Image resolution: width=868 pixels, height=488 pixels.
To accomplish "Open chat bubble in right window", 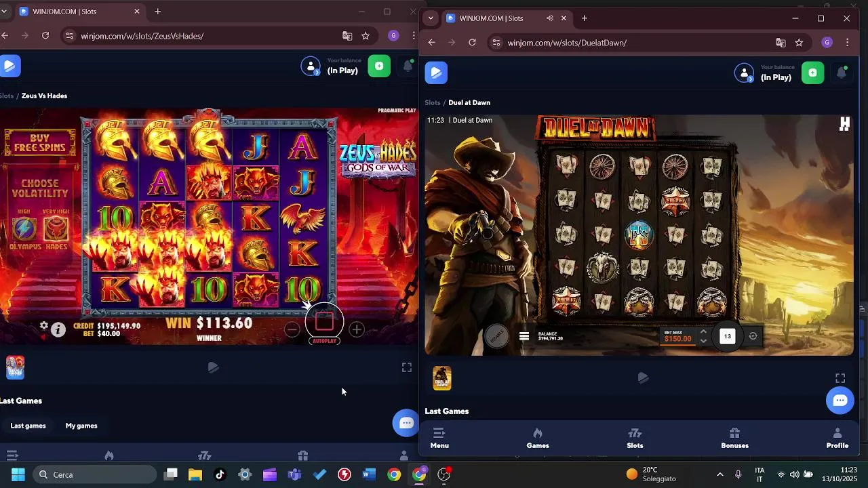I will 840,400.
